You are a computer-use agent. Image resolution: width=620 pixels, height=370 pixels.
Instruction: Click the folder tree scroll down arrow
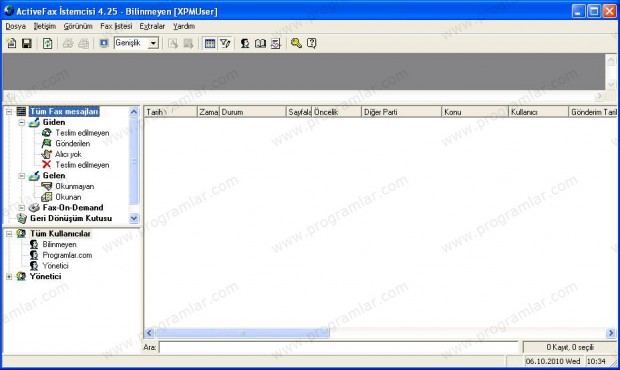tap(134, 218)
